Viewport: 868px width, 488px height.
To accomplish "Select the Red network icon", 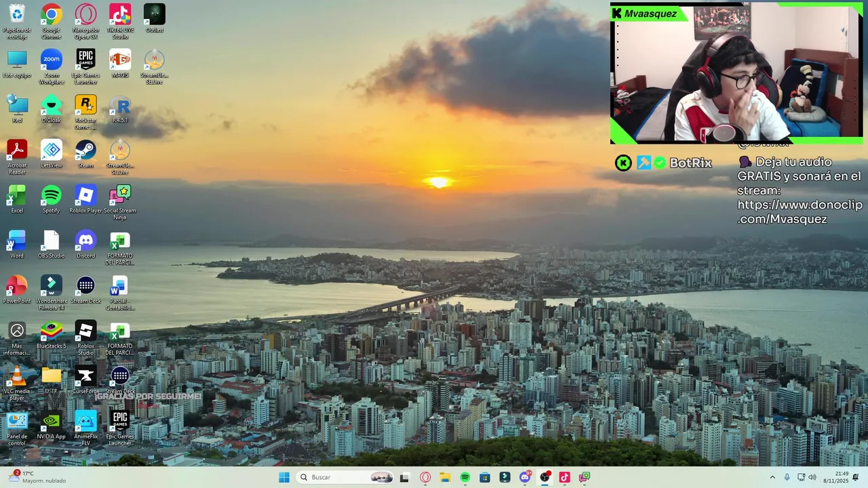I will [17, 109].
